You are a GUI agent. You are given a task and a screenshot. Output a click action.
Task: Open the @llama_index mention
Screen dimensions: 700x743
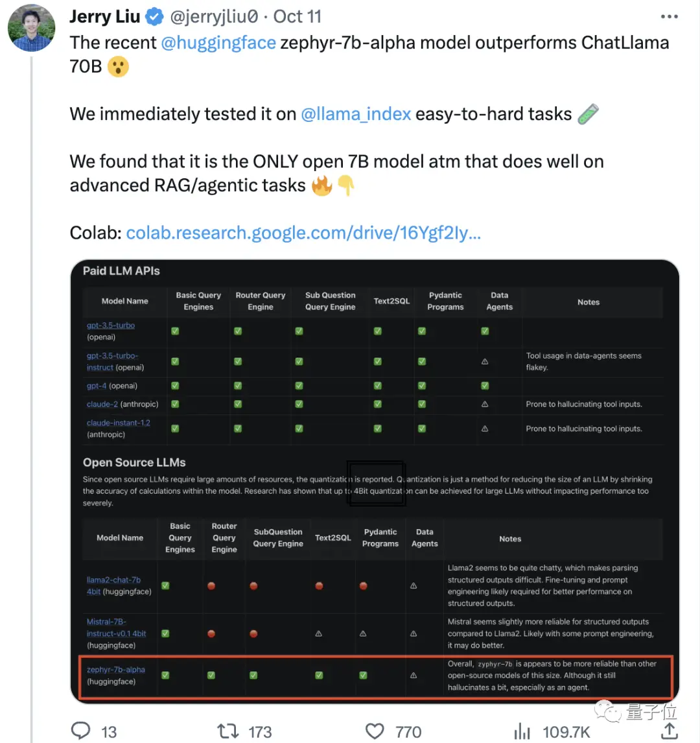(356, 114)
